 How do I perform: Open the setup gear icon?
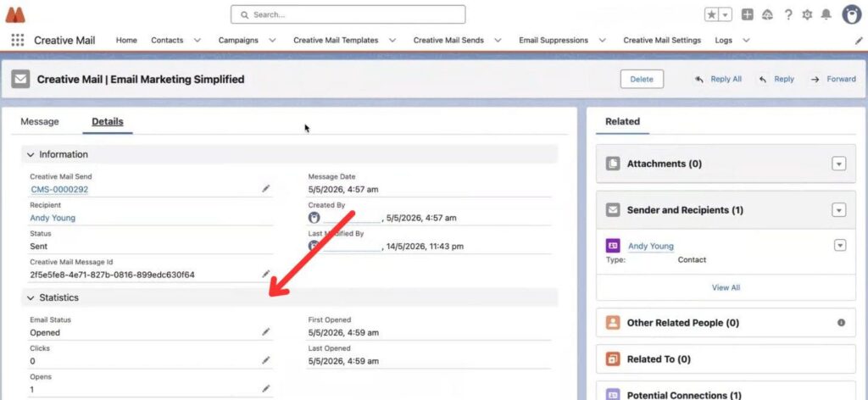click(x=807, y=15)
